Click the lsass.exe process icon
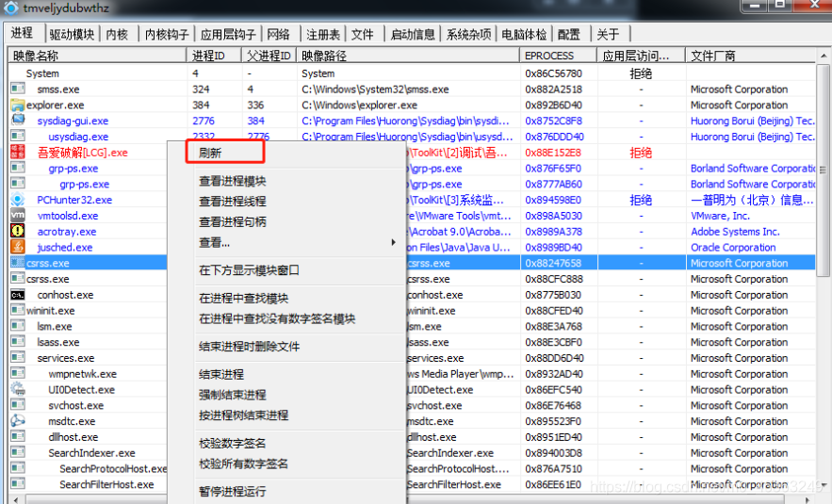 tap(18, 341)
